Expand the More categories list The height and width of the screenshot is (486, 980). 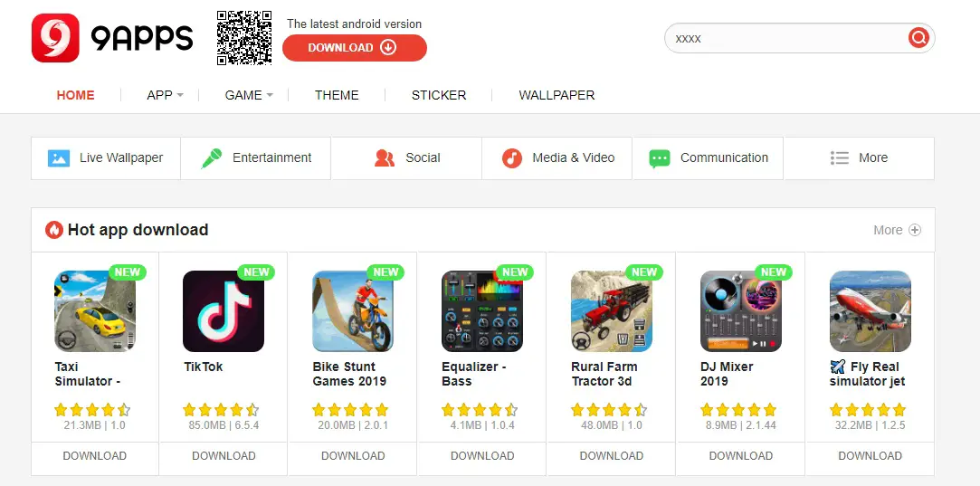(x=860, y=158)
